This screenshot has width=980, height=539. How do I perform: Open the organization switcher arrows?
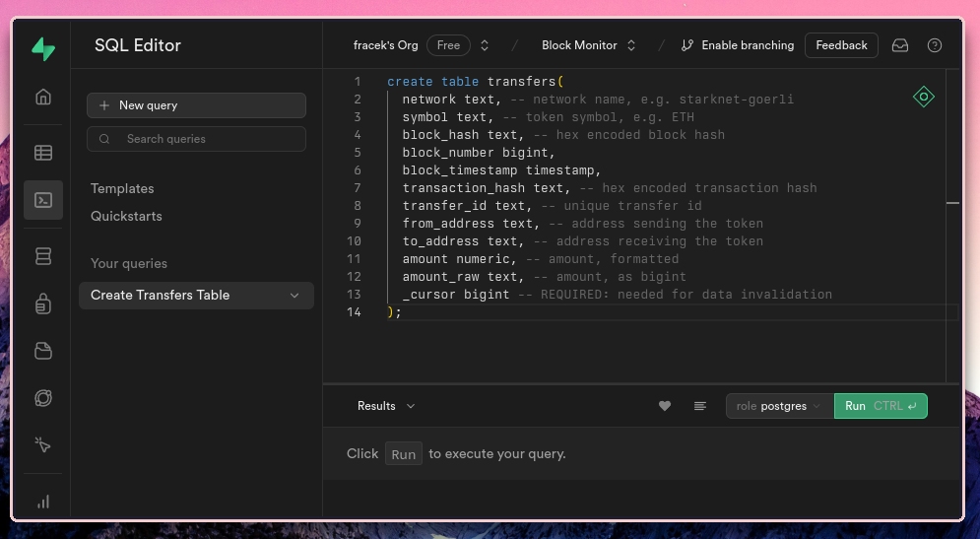point(485,45)
